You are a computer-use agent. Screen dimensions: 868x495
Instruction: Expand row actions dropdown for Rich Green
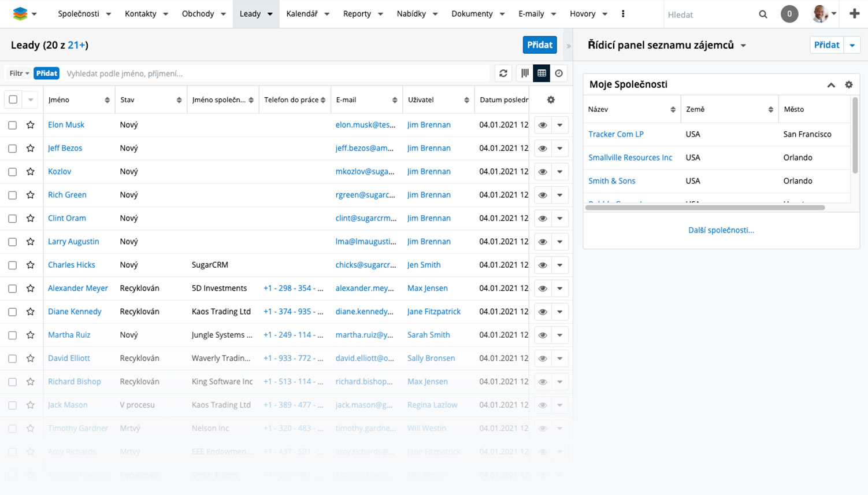tap(559, 195)
